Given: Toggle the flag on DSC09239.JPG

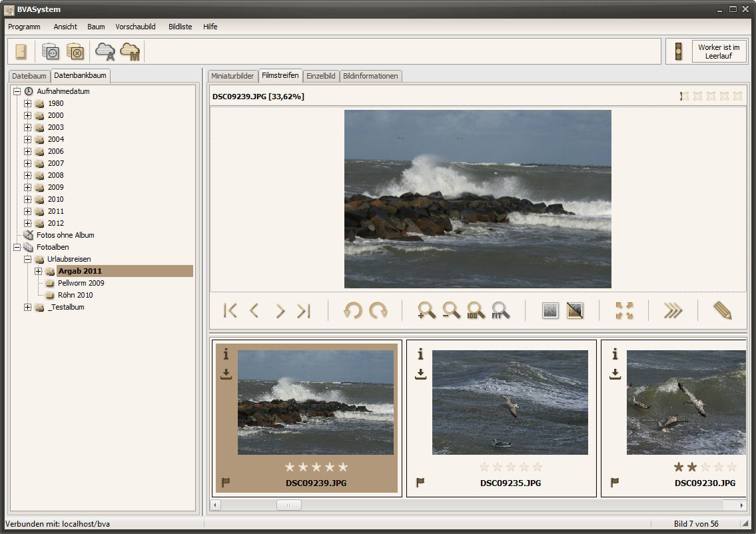Looking at the screenshot, I should coord(226,482).
